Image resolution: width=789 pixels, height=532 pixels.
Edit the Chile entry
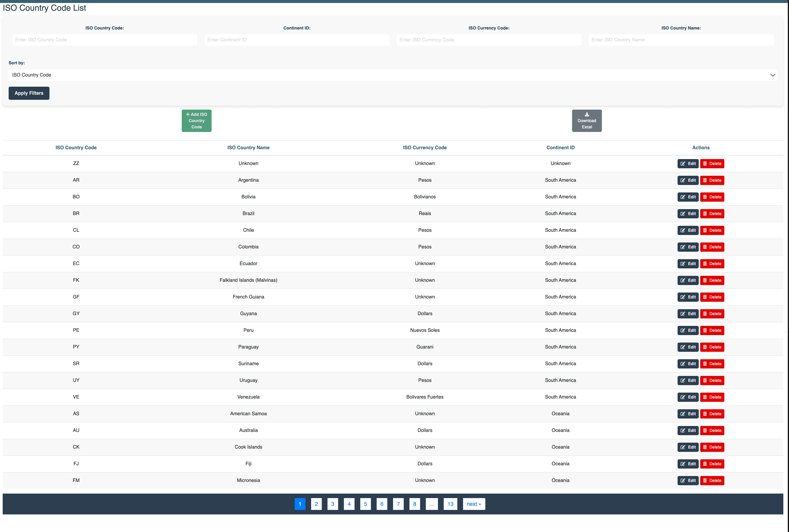[x=688, y=230]
